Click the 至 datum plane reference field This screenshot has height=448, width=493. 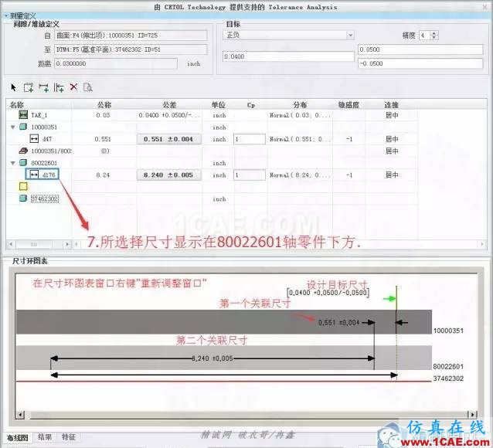point(131,49)
